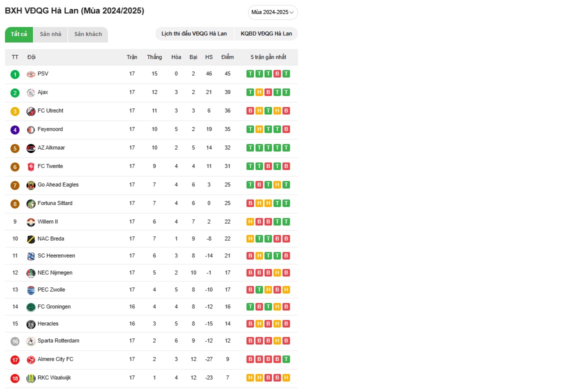Image resolution: width=576 pixels, height=392 pixels.
Task: Open the Feyenoord team link
Action: [x=50, y=129]
